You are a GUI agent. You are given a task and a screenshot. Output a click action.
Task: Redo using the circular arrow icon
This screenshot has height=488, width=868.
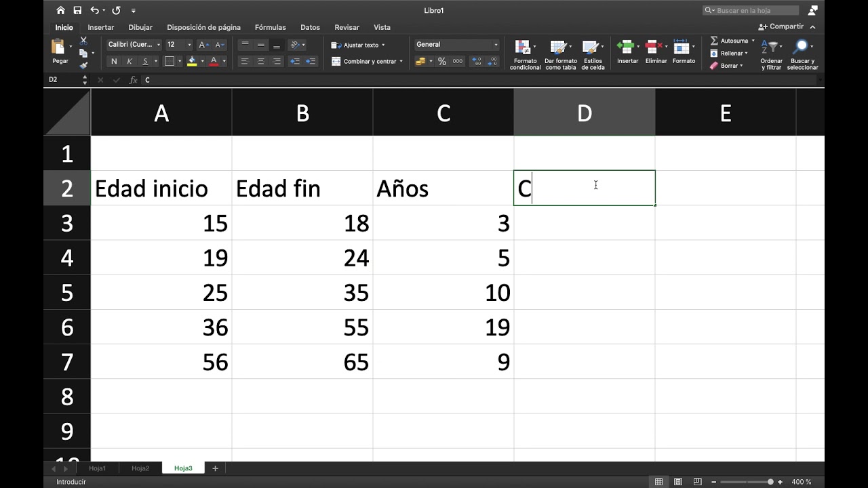tap(116, 10)
